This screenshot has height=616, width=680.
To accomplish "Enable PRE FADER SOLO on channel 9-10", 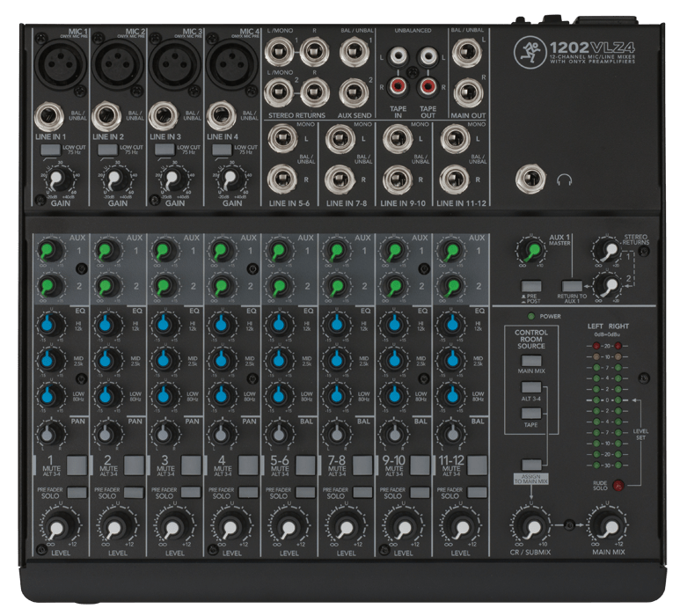I will point(420,492).
